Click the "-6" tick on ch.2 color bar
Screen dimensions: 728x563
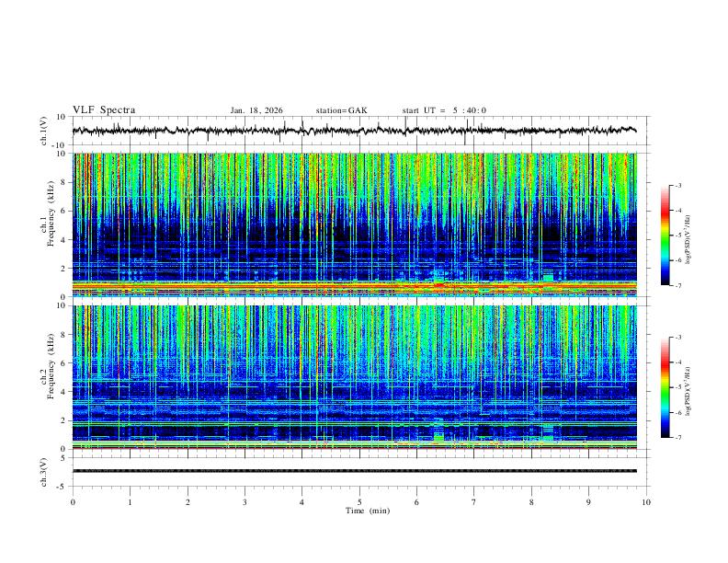[677, 412]
